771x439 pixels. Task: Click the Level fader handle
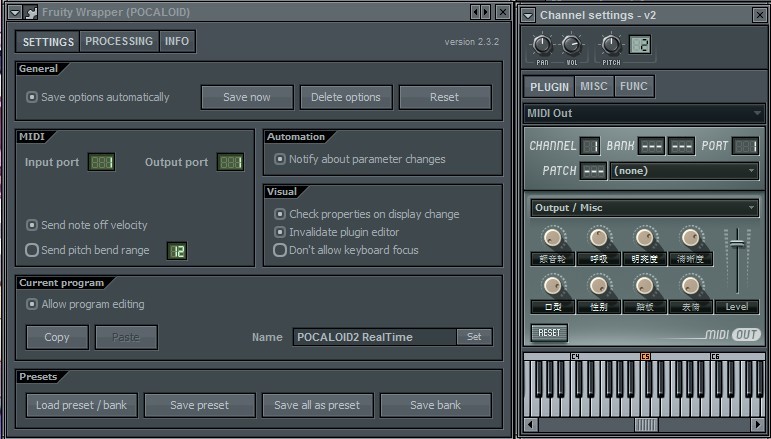coord(737,244)
